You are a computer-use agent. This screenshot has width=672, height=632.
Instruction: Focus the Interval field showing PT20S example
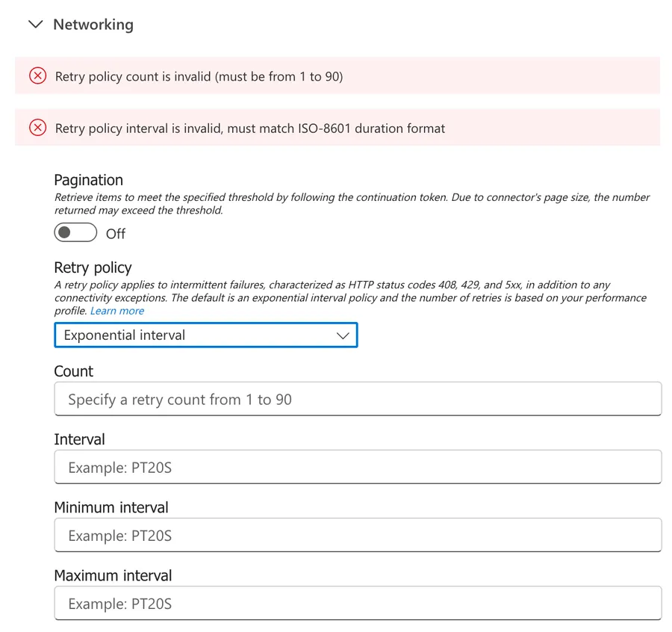click(x=357, y=467)
